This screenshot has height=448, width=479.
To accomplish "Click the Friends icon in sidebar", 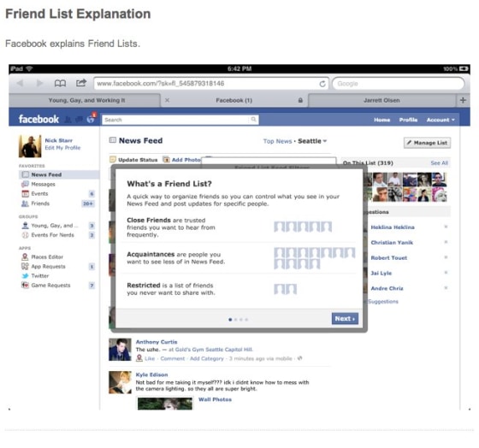I will 25,203.
